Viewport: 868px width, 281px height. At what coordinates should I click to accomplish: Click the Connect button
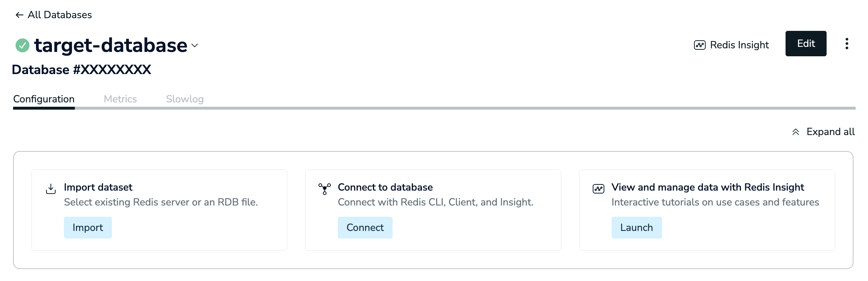click(x=365, y=228)
